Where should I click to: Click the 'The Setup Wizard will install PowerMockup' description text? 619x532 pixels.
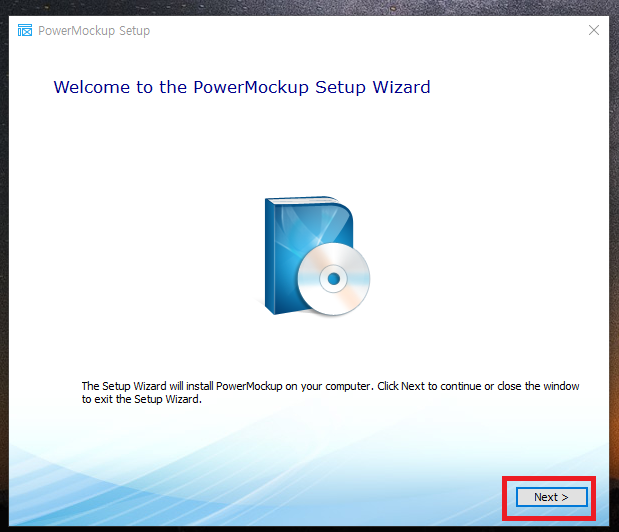click(330, 393)
